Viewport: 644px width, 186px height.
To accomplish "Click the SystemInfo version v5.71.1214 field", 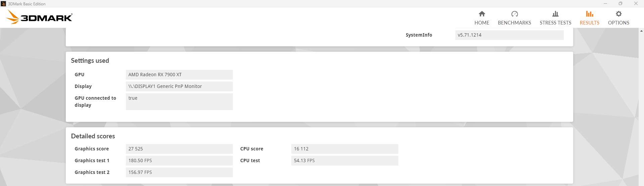I will tap(509, 35).
